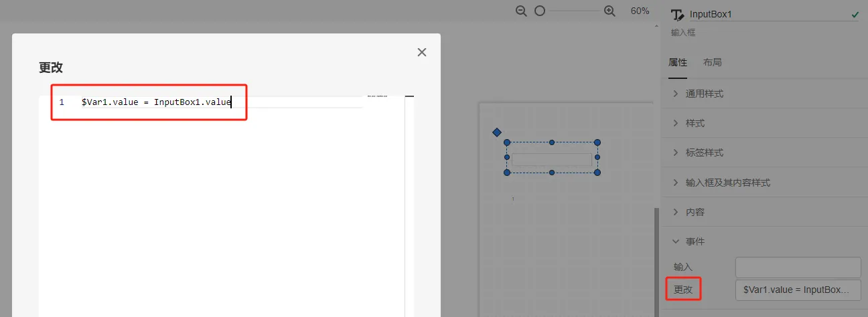Viewport: 868px width, 317px height.
Task: Expand the 内容 section
Action: (764, 212)
